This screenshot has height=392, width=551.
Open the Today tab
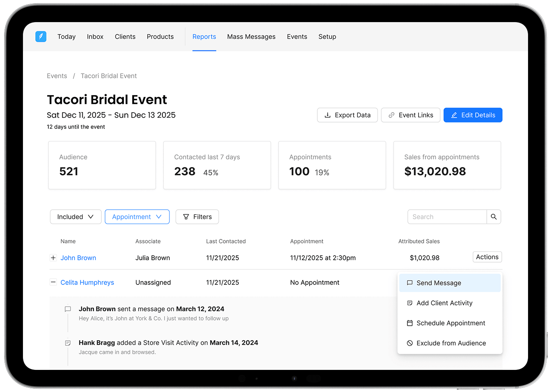click(x=66, y=37)
